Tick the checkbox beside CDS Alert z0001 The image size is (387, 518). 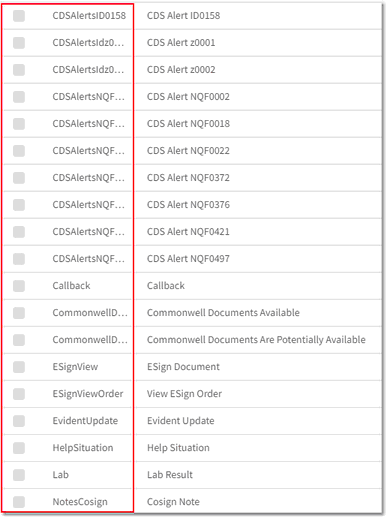(x=19, y=43)
